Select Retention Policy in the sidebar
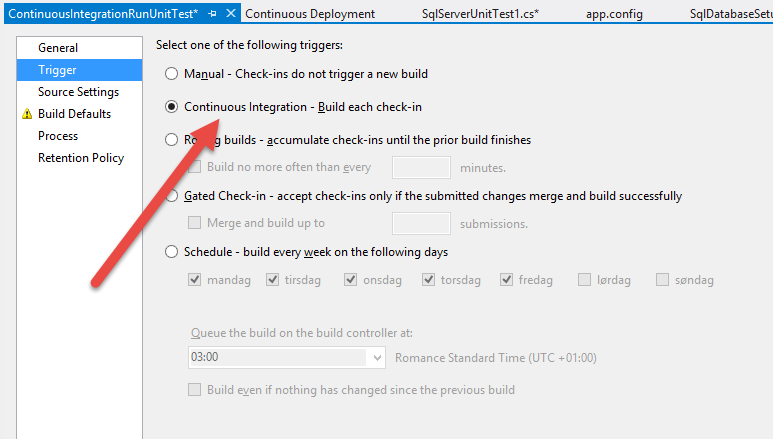 coord(81,158)
